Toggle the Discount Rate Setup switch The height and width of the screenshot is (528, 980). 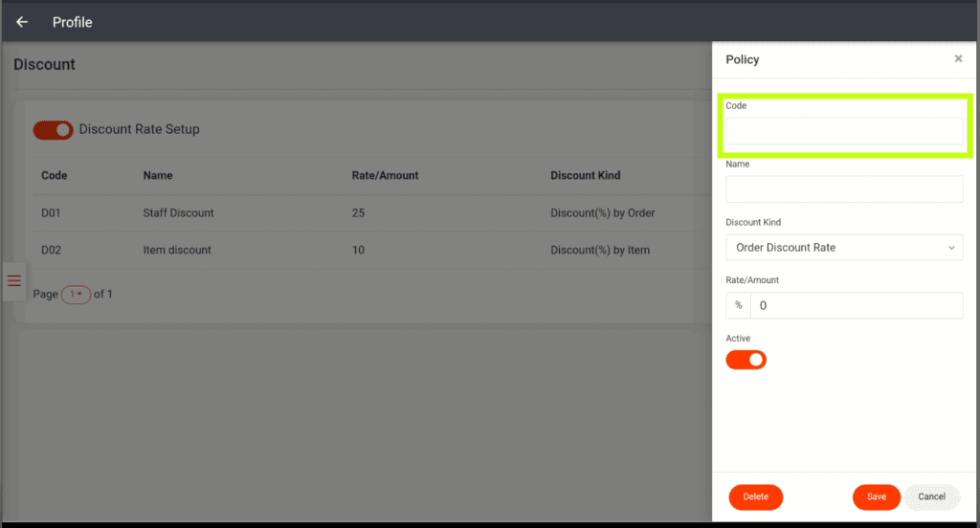(x=53, y=130)
